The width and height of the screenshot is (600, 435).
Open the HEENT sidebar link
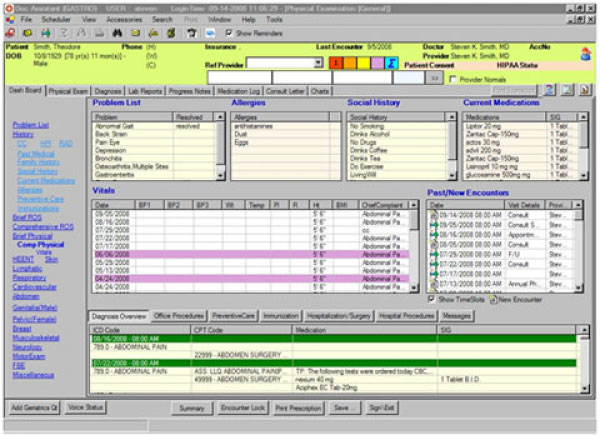click(23, 259)
